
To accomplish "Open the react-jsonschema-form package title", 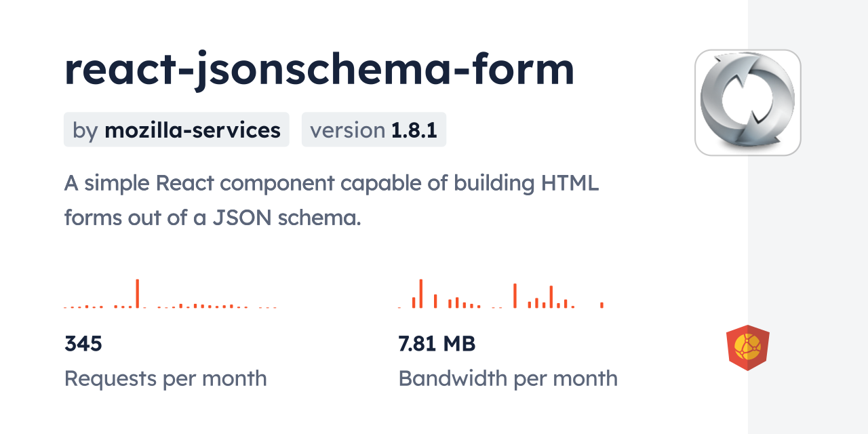I will point(319,70).
